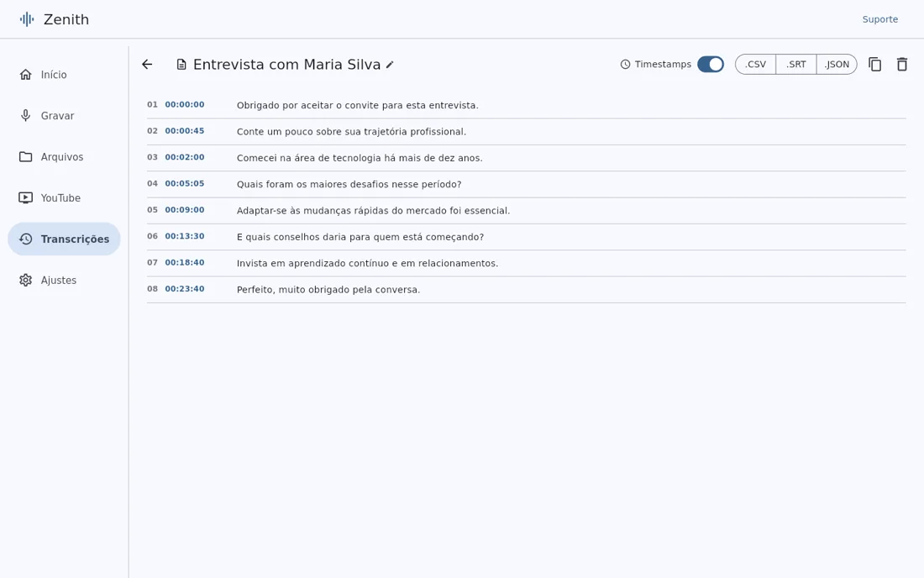The height and width of the screenshot is (578, 924).
Task: Select line "Comecei na área de tecnologia"
Action: tap(360, 158)
